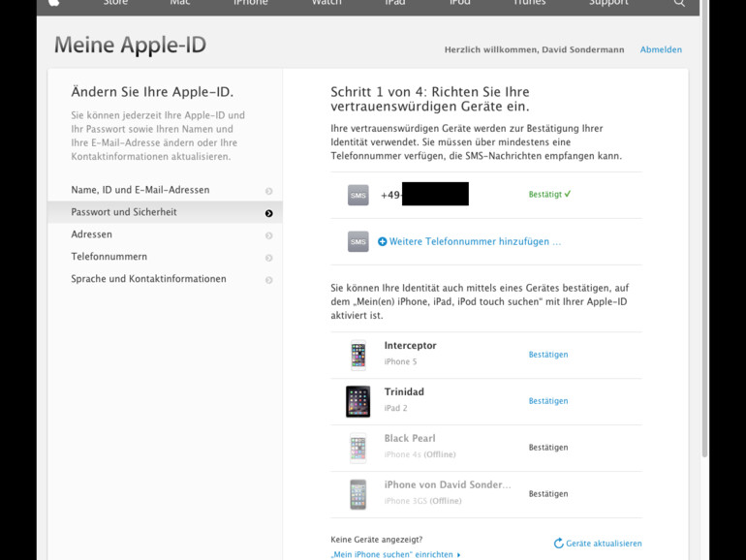Open the iPod menu item
Viewport: 746px width, 560px height.
click(x=460, y=2)
